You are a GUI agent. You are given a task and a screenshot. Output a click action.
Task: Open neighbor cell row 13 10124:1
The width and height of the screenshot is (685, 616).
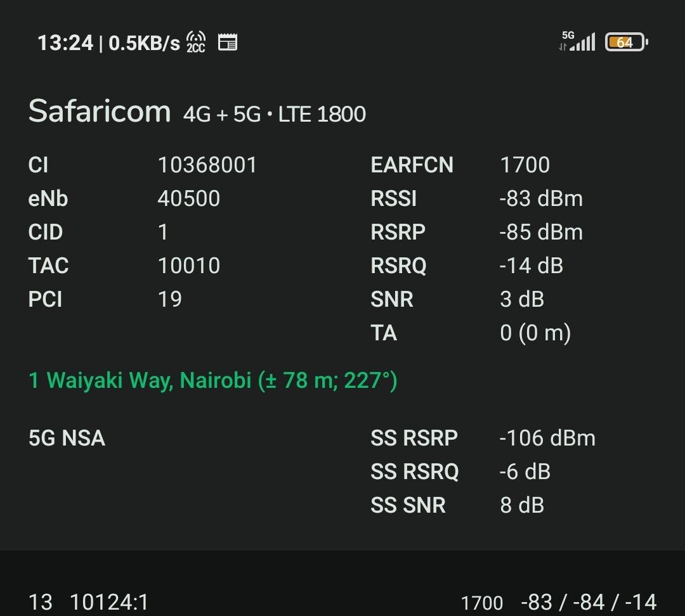coord(342,603)
